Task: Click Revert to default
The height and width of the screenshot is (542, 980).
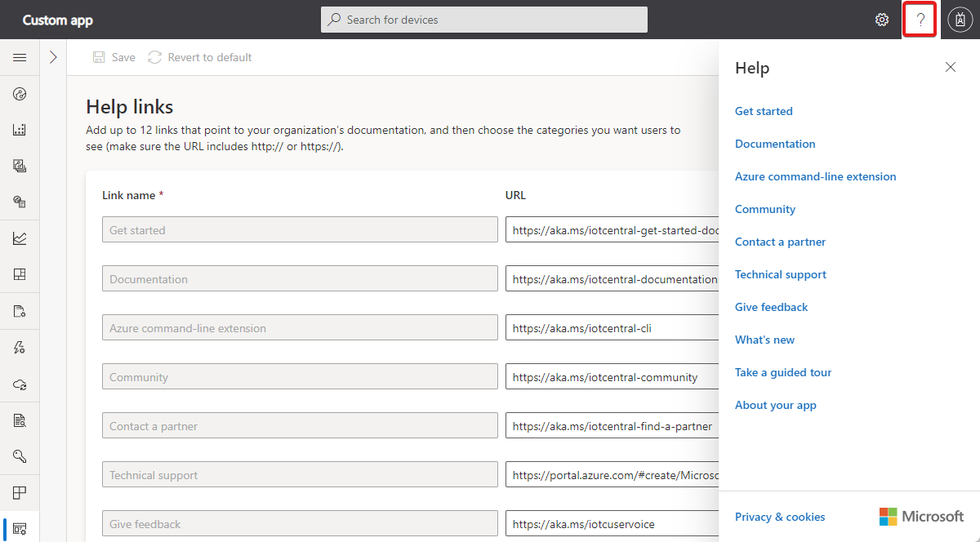Action: (200, 57)
